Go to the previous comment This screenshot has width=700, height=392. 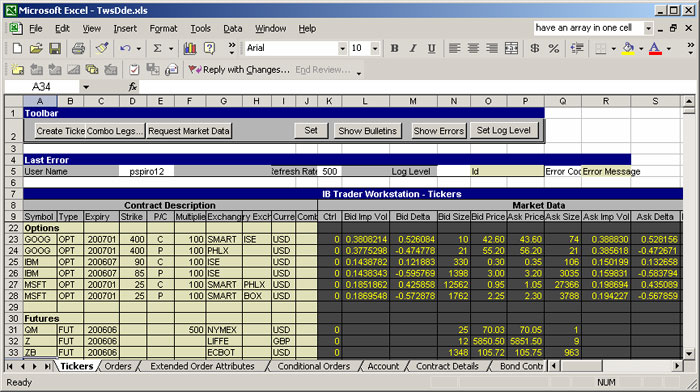(x=36, y=69)
